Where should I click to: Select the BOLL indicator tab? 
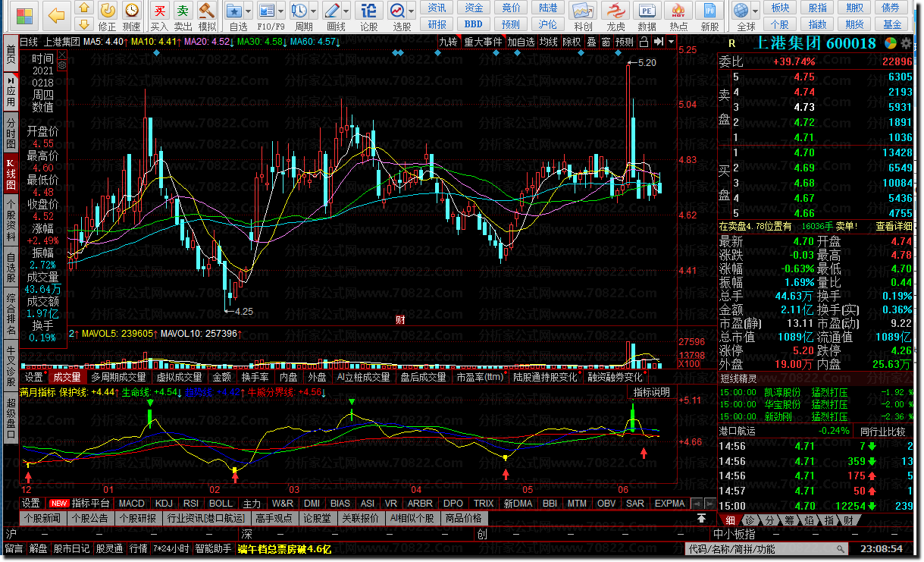coord(221,503)
